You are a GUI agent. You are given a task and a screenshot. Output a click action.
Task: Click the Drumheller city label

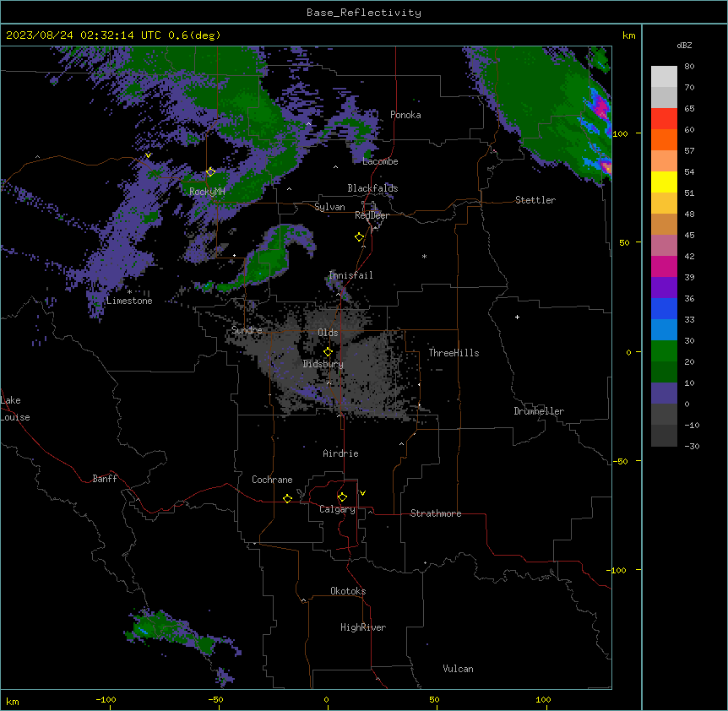click(x=539, y=411)
